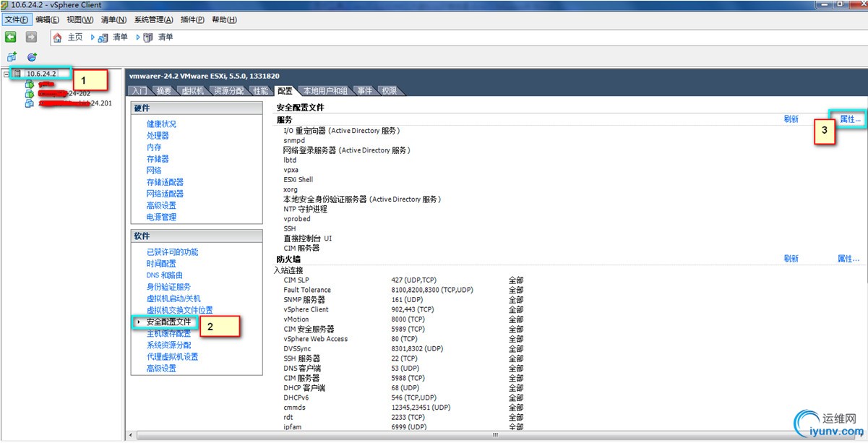Open the 文件(F) menu
The height and width of the screenshot is (443, 868).
point(17,20)
